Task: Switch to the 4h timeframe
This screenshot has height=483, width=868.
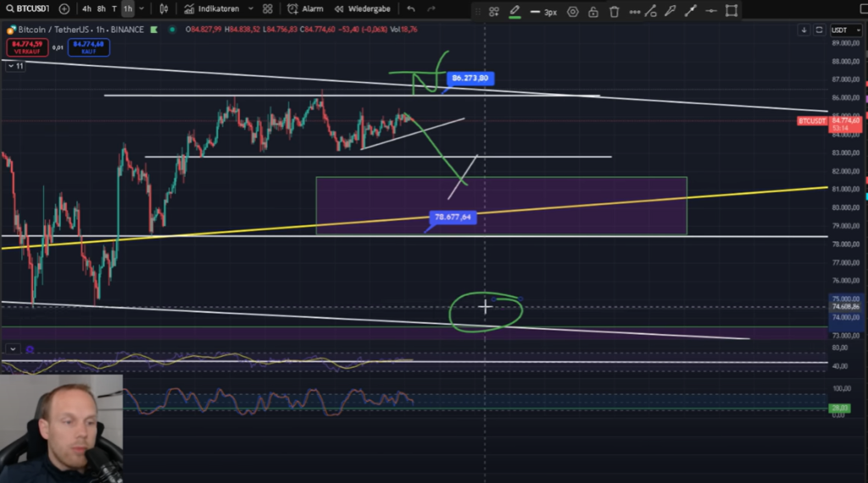Action: [87, 8]
